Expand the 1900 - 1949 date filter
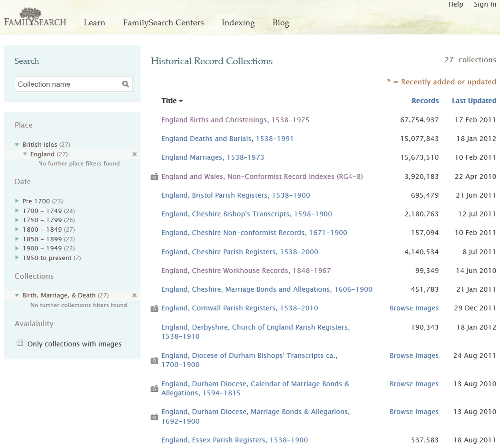The image size is (500, 448). click(x=17, y=248)
